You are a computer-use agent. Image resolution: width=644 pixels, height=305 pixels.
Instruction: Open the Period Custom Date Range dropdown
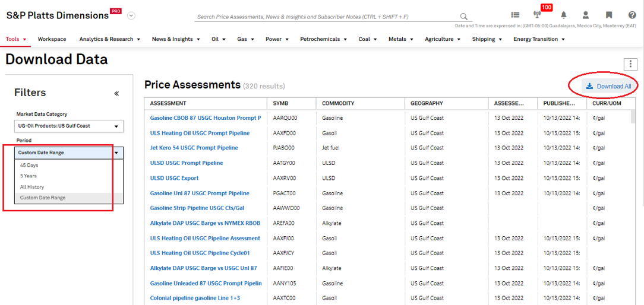pos(68,152)
